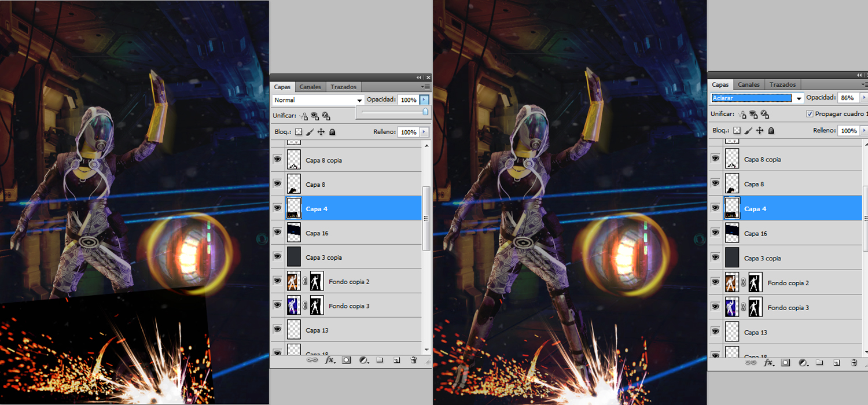The width and height of the screenshot is (868, 405).
Task: Switch to the Trazados tab in the right panel
Action: coord(782,84)
